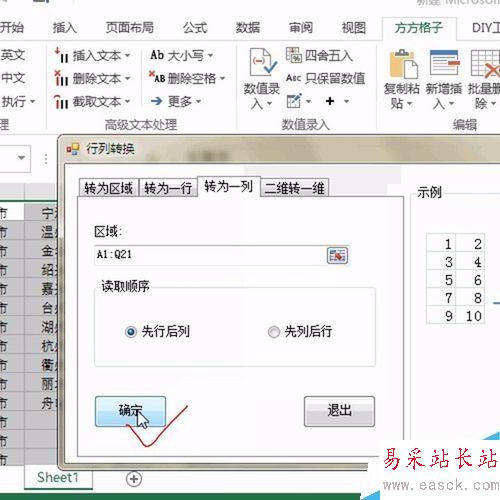Select the 先行后列 radio option
The image size is (500, 500).
[131, 332]
